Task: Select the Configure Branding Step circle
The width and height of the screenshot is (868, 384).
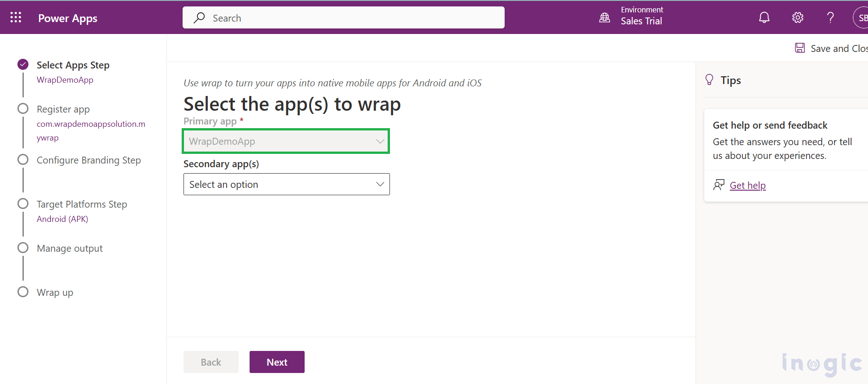Action: [x=23, y=159]
